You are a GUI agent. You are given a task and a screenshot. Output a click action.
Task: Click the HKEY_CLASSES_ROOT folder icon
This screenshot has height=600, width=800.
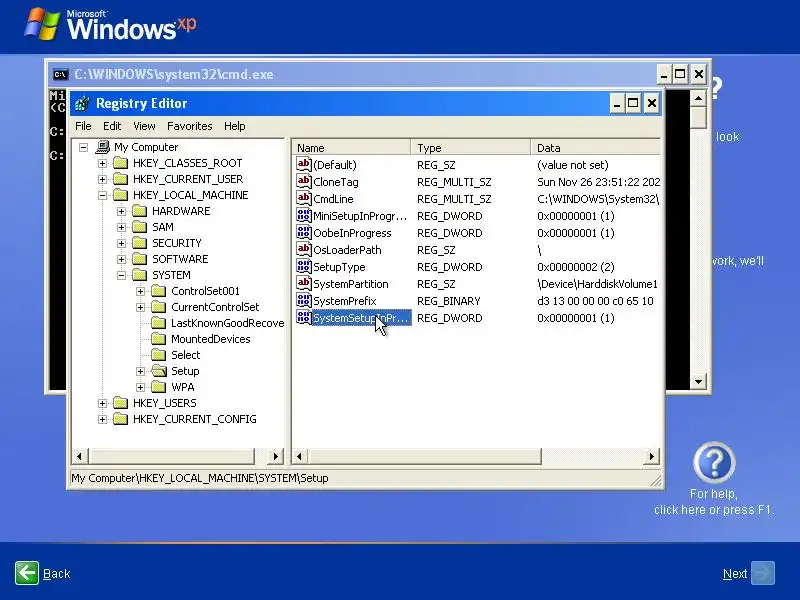[121, 163]
